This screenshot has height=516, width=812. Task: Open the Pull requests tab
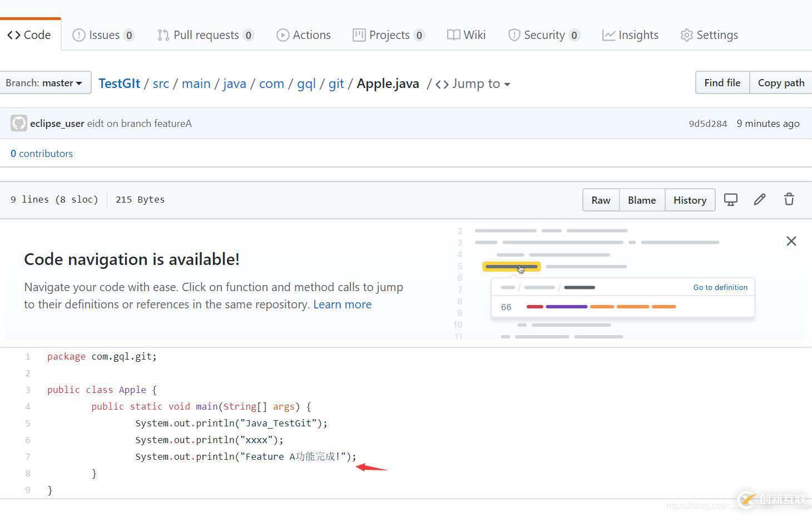click(205, 35)
